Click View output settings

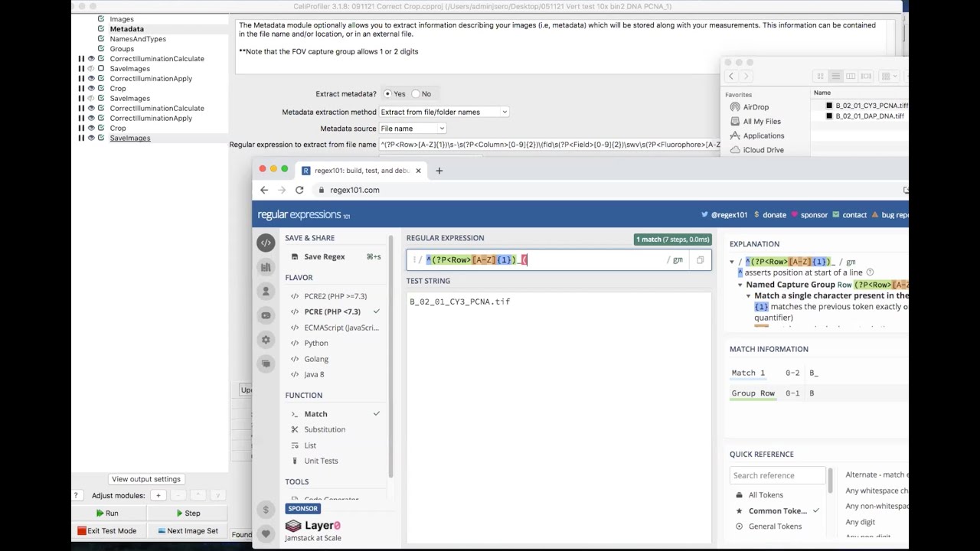(146, 479)
